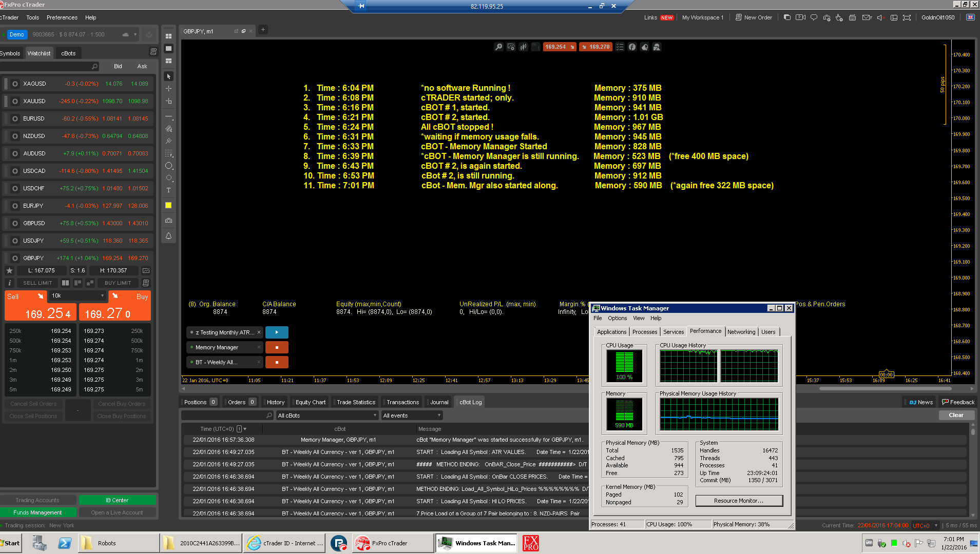Open the GoldnOil1050 account menu
Image resolution: width=980 pixels, height=554 pixels.
(938, 17)
